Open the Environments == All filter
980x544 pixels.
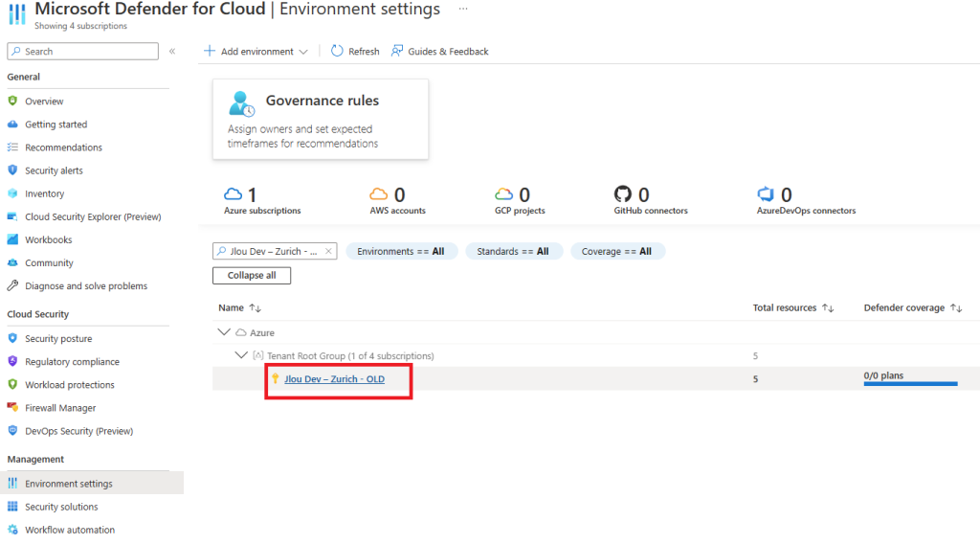point(401,251)
